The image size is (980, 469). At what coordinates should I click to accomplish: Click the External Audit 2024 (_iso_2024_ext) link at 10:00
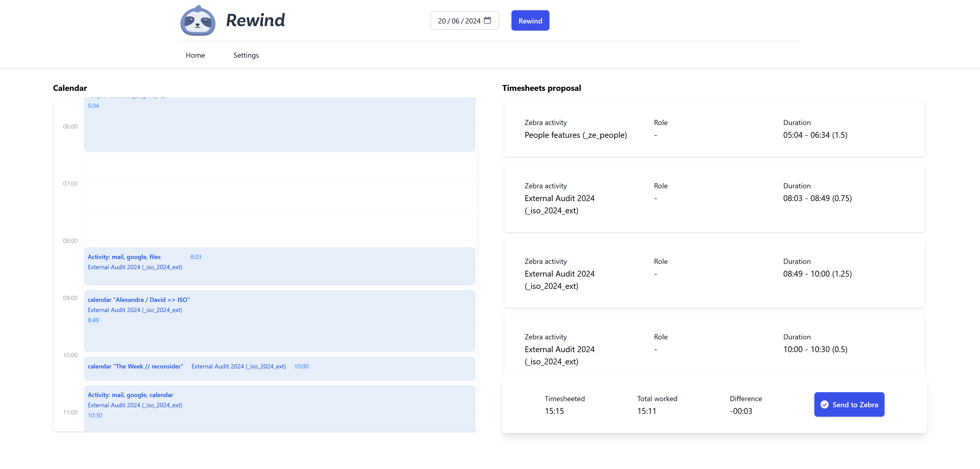tap(239, 366)
